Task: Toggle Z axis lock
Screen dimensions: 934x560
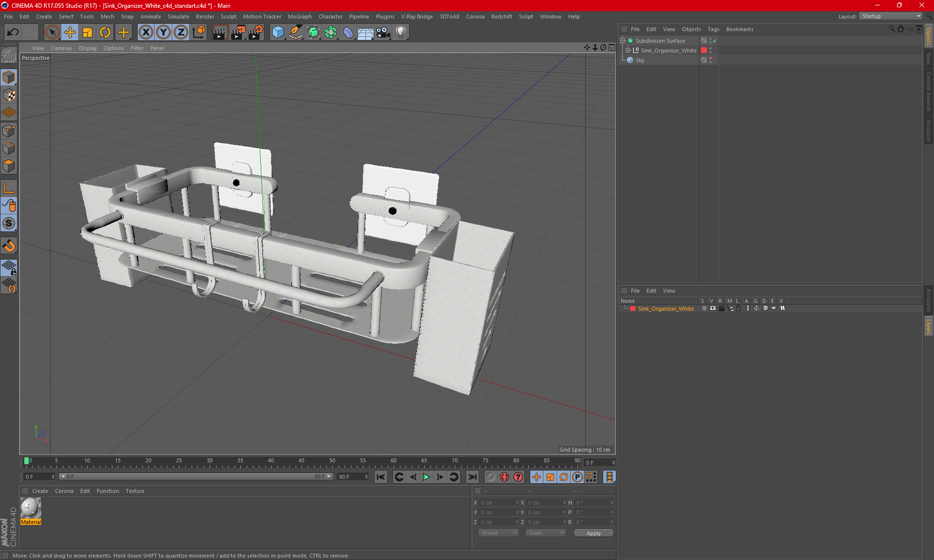Action: pyautogui.click(x=181, y=33)
